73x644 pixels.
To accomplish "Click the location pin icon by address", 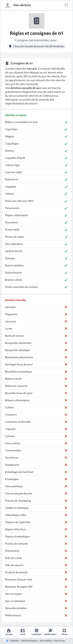I will coord(10,46).
